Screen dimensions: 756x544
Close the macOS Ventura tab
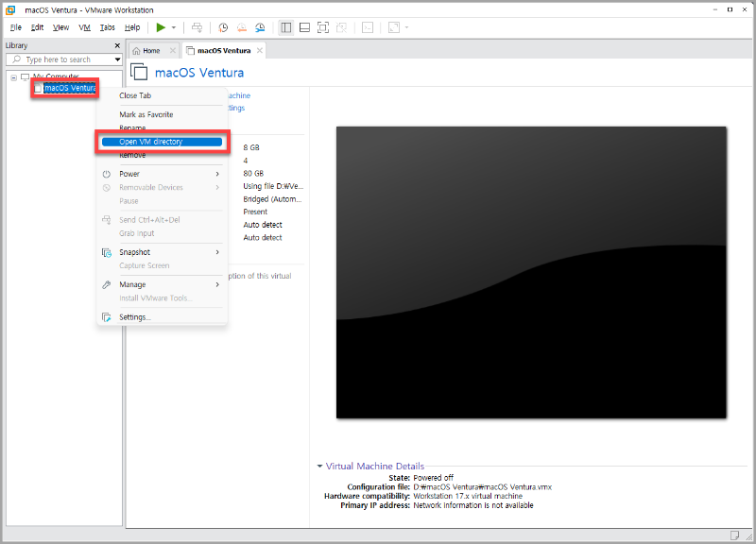[260, 51]
